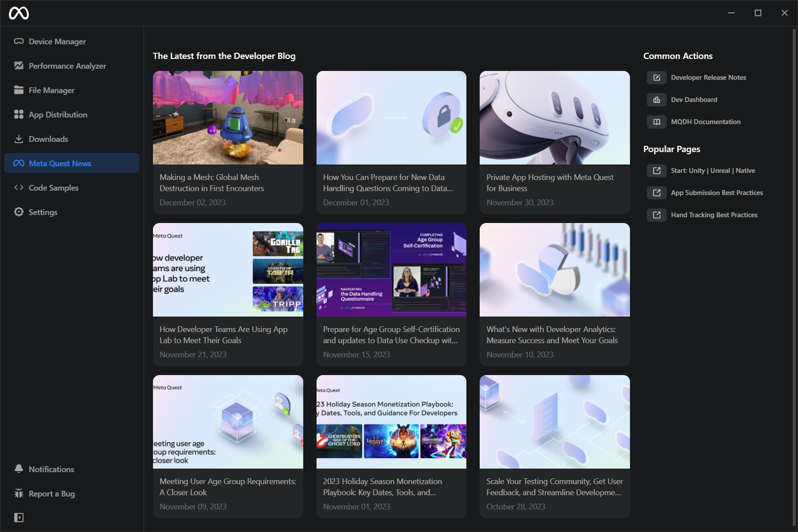Open Start: Unity | Unreal | Native page
The height and width of the screenshot is (532, 798).
click(713, 170)
